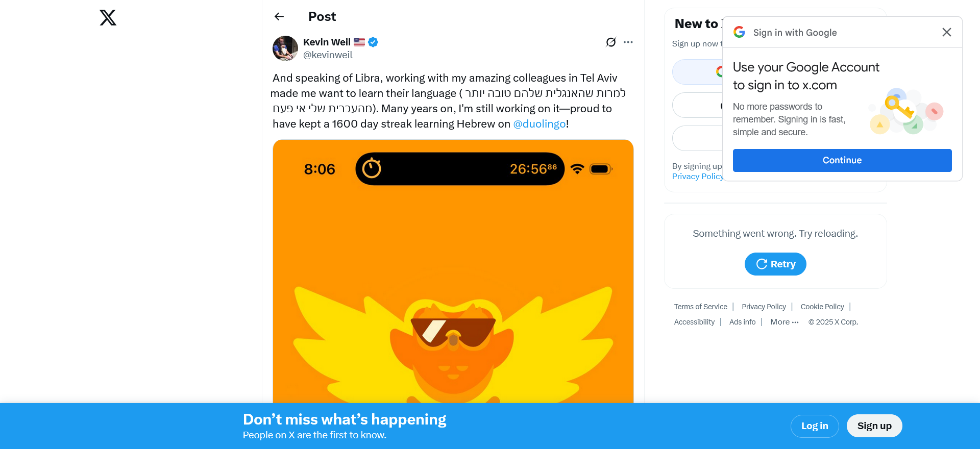Click the Google logo in the popup
Image resolution: width=980 pixels, height=449 pixels.
(739, 32)
